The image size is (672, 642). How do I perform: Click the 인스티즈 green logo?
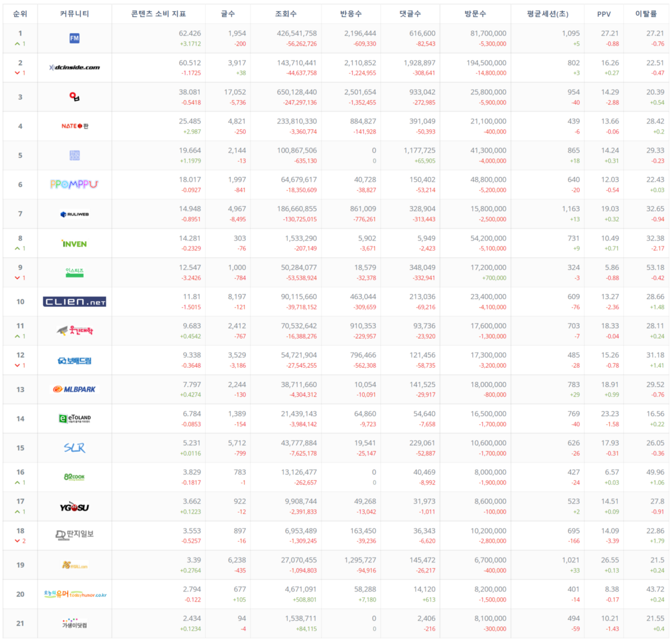tap(74, 272)
